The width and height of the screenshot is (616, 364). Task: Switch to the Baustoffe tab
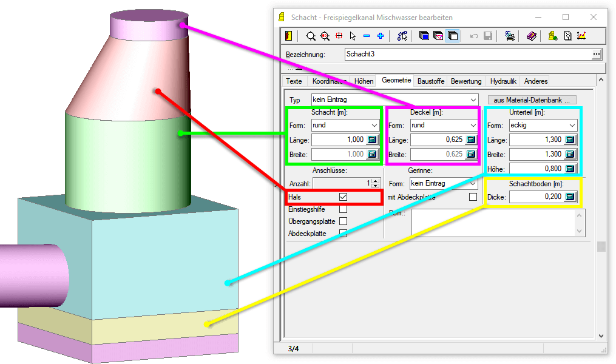coord(431,81)
